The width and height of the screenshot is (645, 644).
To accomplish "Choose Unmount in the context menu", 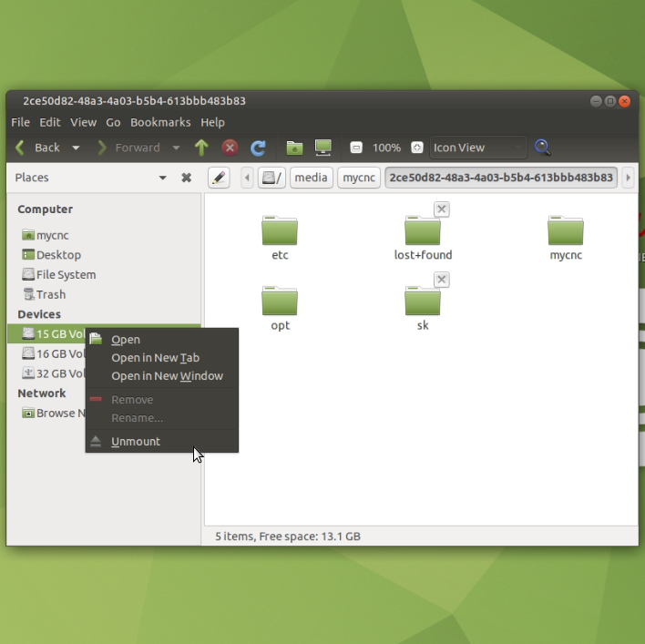I will 136,442.
